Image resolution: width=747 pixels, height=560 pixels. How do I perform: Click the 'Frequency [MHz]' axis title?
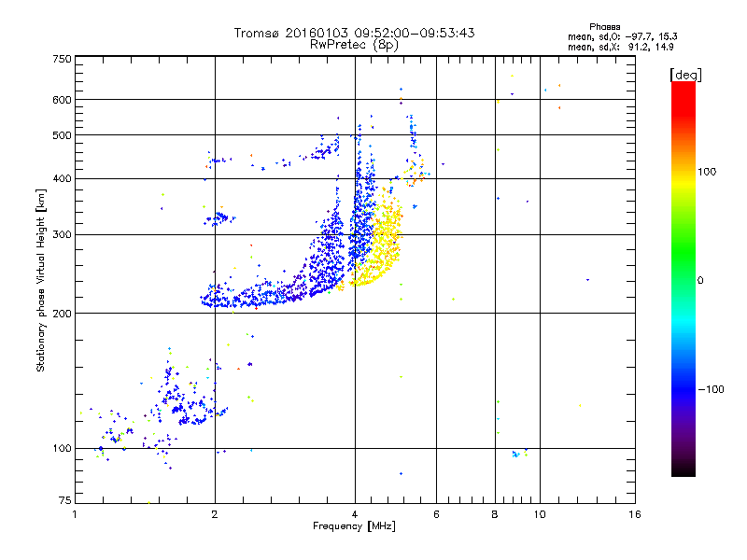click(x=354, y=526)
